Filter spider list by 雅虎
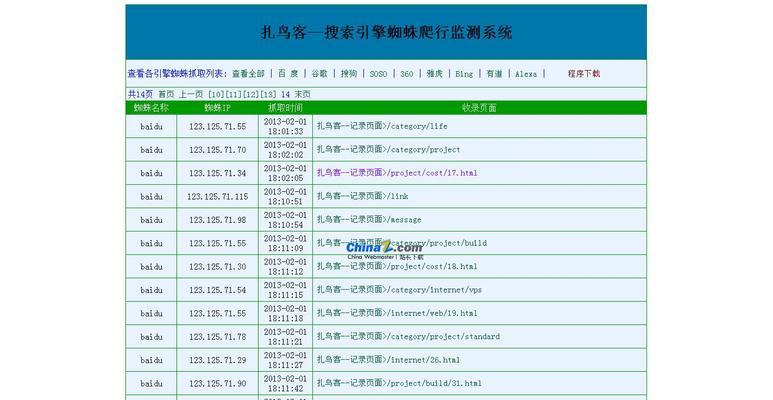Screen dimensions: 773x400 [x=434, y=73]
